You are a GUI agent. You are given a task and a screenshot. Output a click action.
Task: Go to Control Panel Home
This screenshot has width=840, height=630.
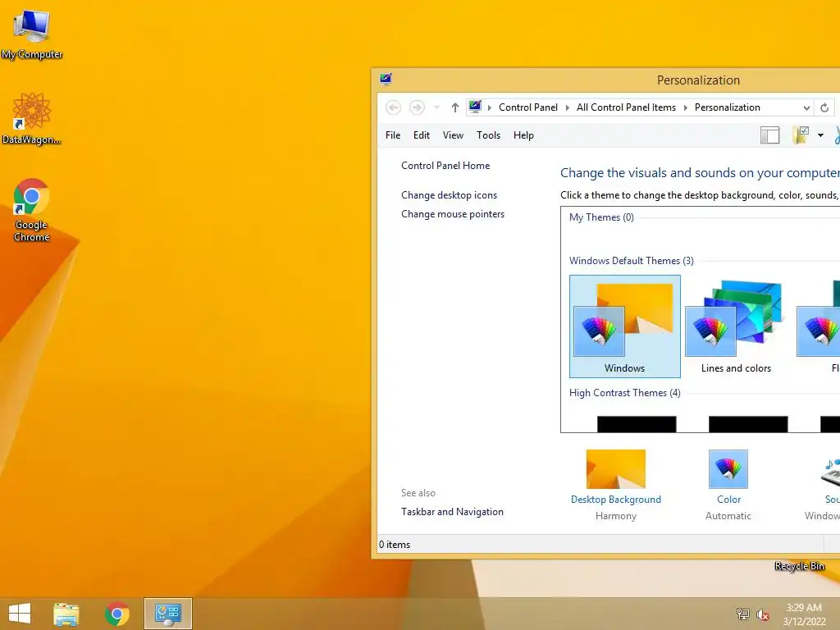[445, 166]
